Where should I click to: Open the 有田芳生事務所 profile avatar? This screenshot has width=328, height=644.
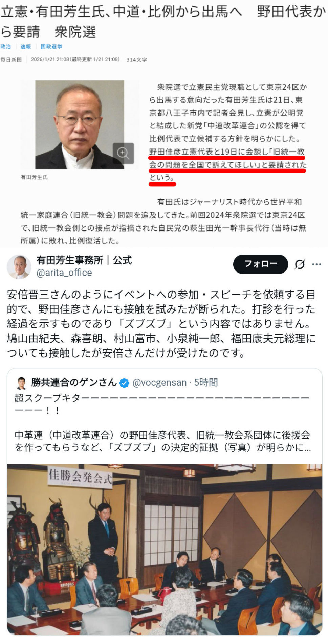point(19,267)
